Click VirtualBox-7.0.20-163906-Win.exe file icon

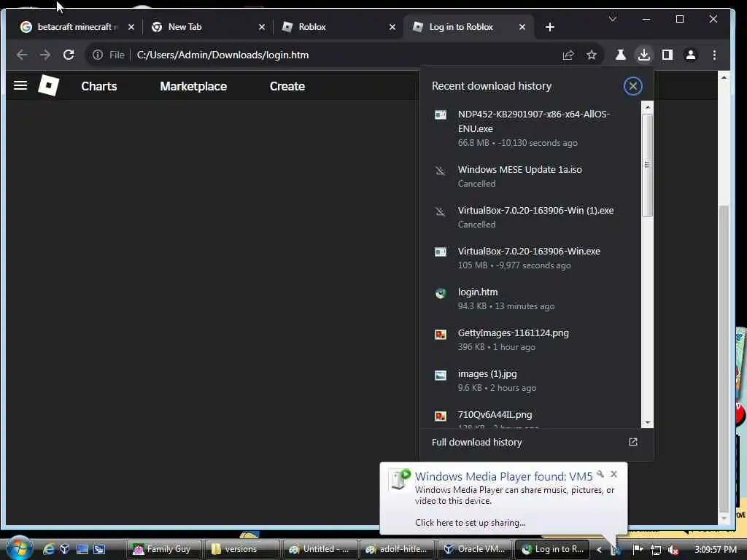[x=440, y=252]
